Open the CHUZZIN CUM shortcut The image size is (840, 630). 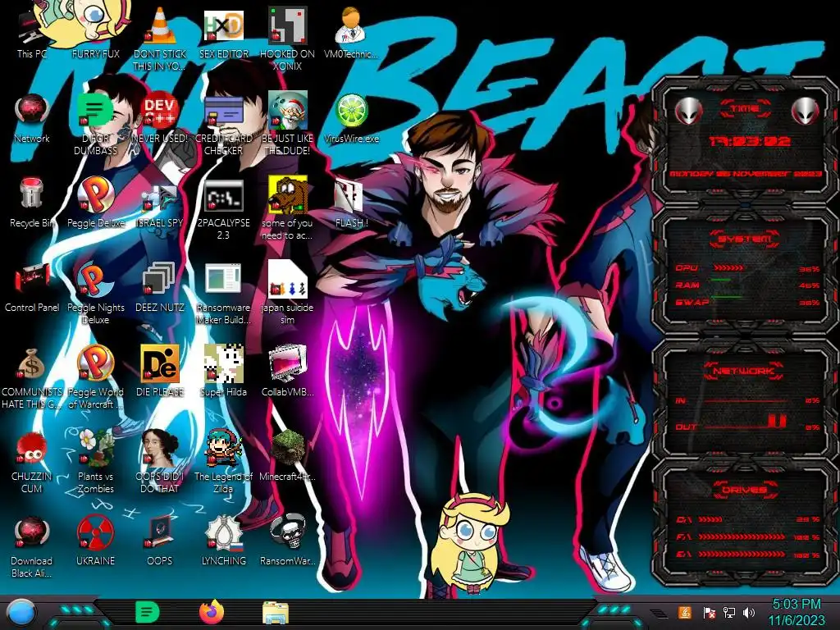coord(32,461)
